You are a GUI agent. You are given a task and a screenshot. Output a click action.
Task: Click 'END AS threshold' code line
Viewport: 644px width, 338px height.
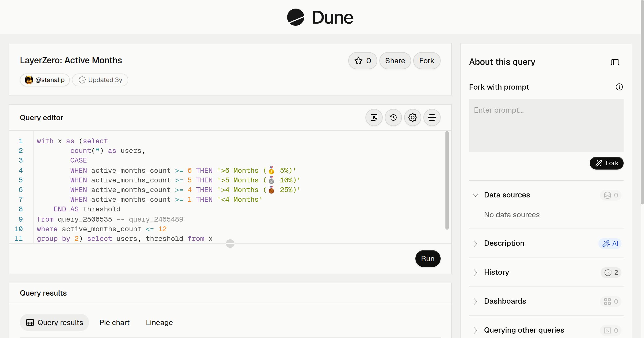tap(87, 209)
